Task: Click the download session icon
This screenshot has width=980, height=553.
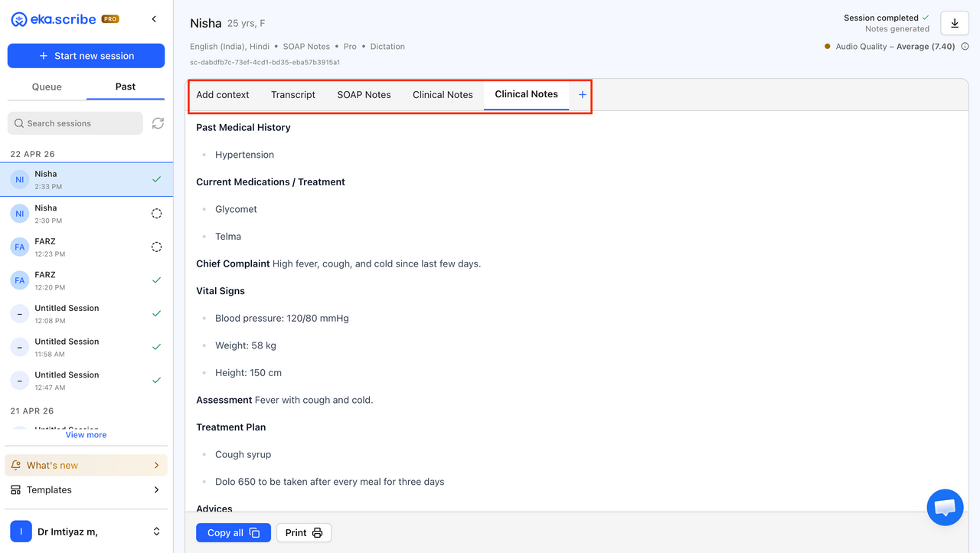Action: (x=954, y=24)
